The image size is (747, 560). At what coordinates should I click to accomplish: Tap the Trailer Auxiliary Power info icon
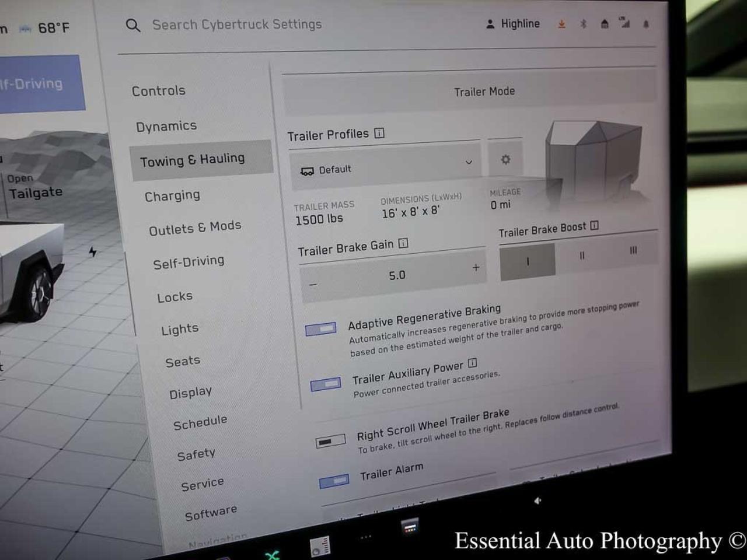tap(472, 363)
